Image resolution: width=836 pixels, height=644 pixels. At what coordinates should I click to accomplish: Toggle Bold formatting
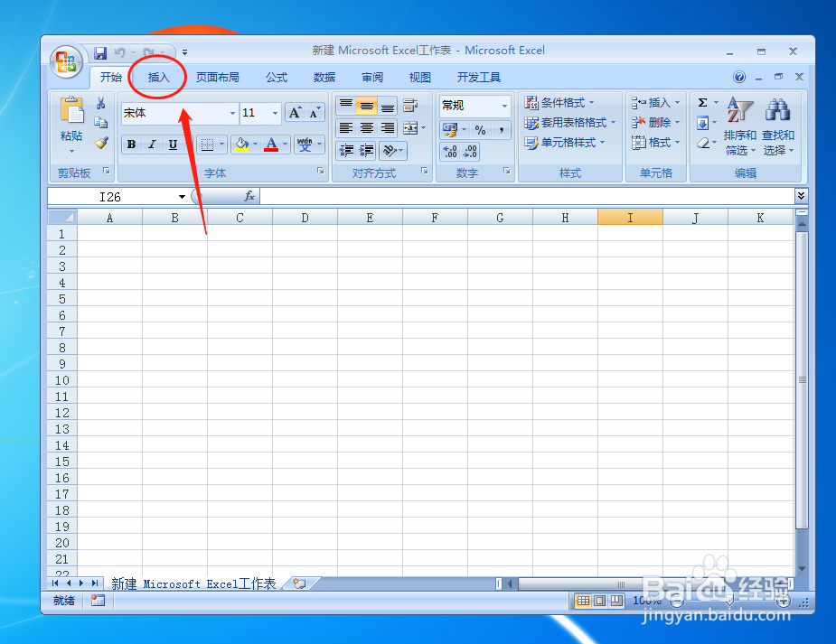click(x=132, y=145)
